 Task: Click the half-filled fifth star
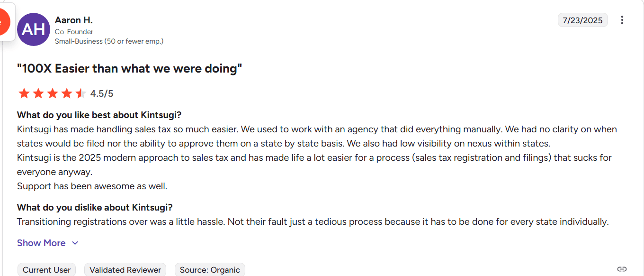[80, 93]
